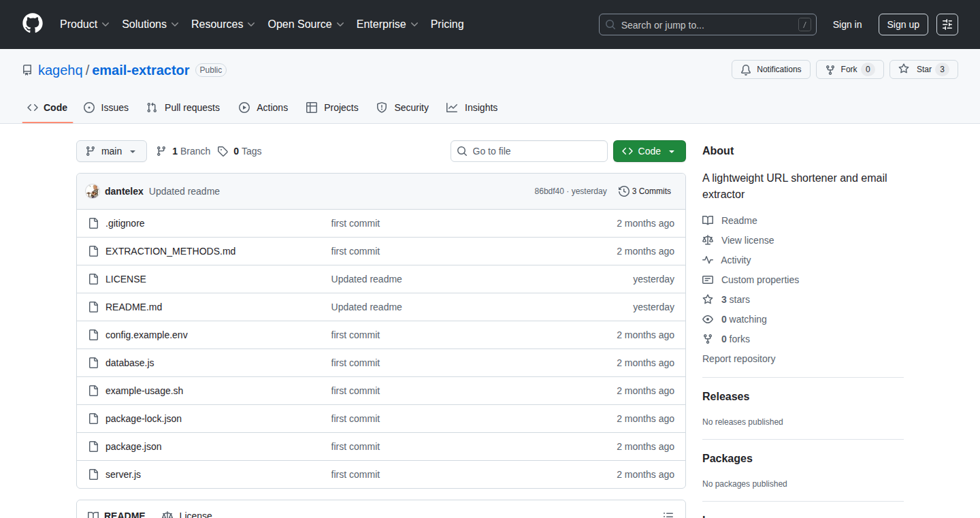Click Report repository link
This screenshot has height=518, width=980.
pos(739,359)
